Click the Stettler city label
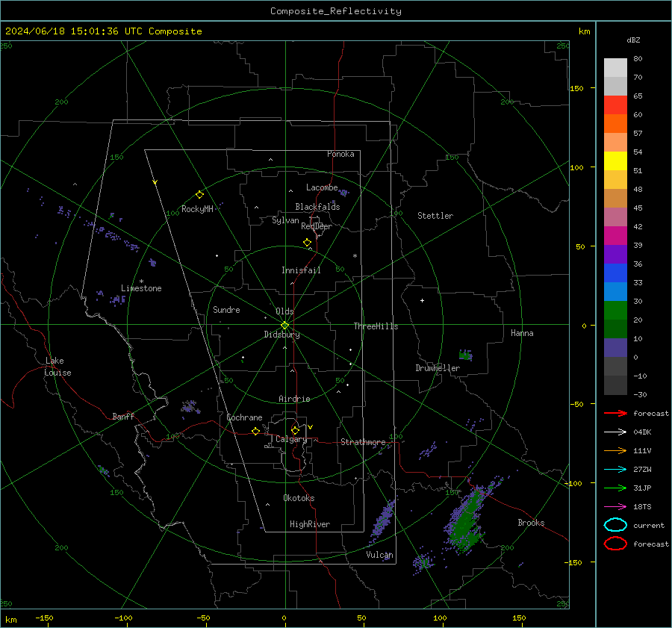The height and width of the screenshot is (628, 672). pyautogui.click(x=435, y=216)
